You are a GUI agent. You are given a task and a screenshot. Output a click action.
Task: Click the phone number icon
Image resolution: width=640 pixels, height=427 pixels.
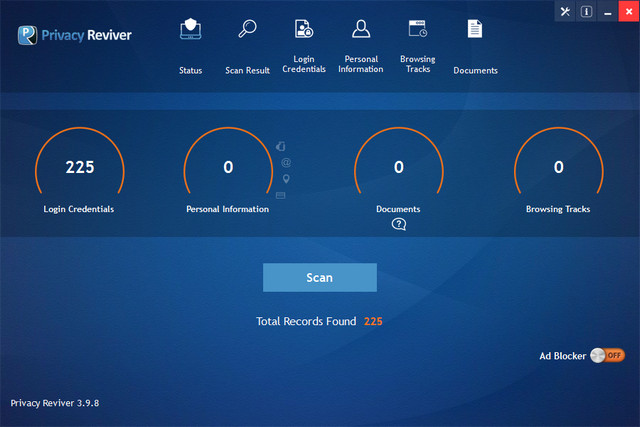pyautogui.click(x=281, y=146)
